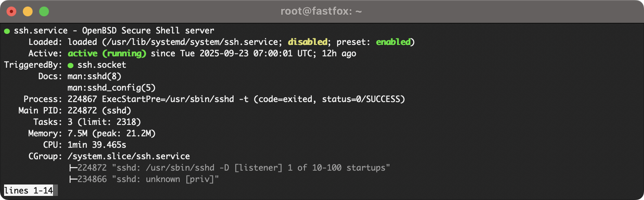Click the ExecStartPre=/usr/sbin/sshd command text
Screen dimensions: 644x200
click(x=168, y=99)
